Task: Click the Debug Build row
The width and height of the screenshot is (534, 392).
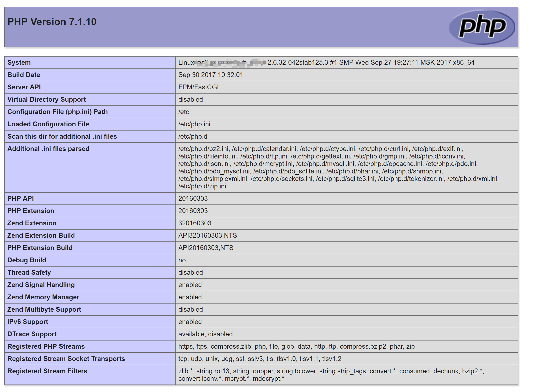Action: 27,260
